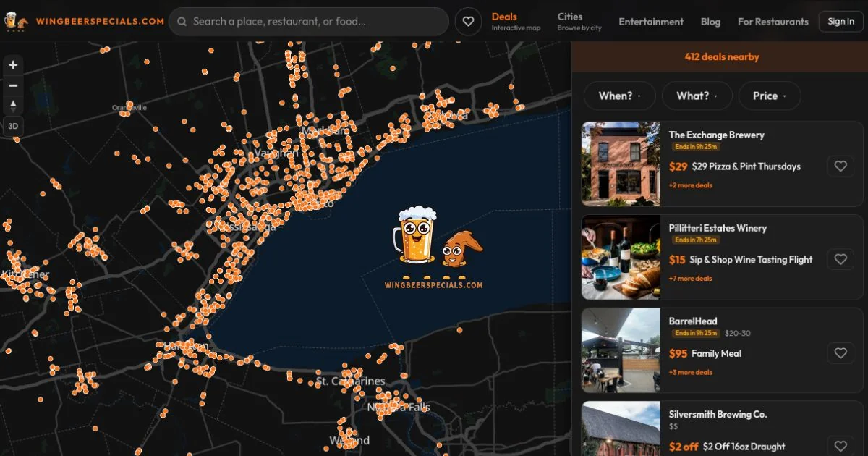This screenshot has width=868, height=456.
Task: Click Ends in 9h 25m badge on Exchange Brewery
Action: tap(696, 147)
